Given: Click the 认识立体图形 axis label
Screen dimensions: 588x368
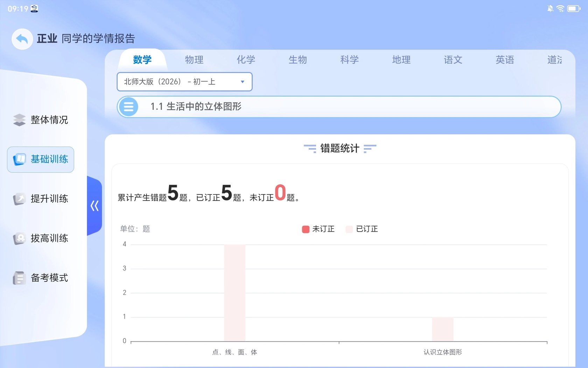Looking at the screenshot, I should [x=443, y=352].
